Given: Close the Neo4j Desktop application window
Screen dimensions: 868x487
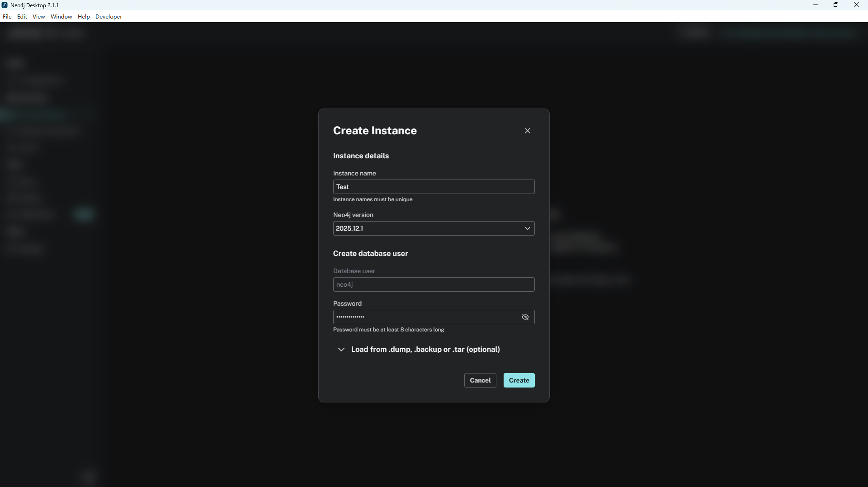Looking at the screenshot, I should (x=856, y=5).
